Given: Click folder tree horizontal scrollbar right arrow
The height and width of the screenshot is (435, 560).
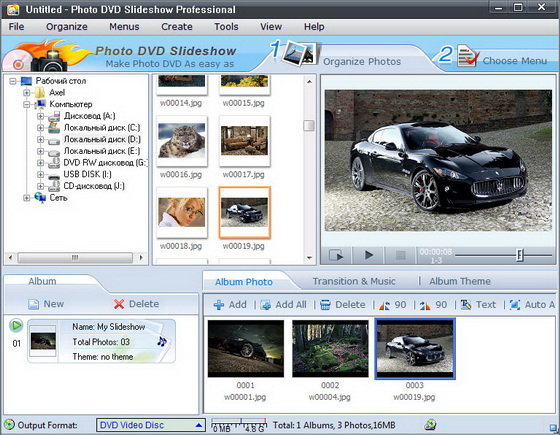Looking at the screenshot, I should [x=141, y=258].
